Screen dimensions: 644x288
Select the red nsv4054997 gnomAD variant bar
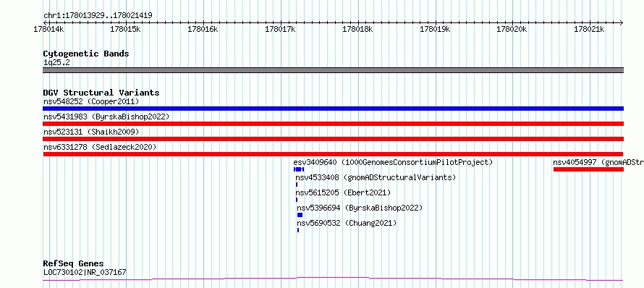point(588,169)
